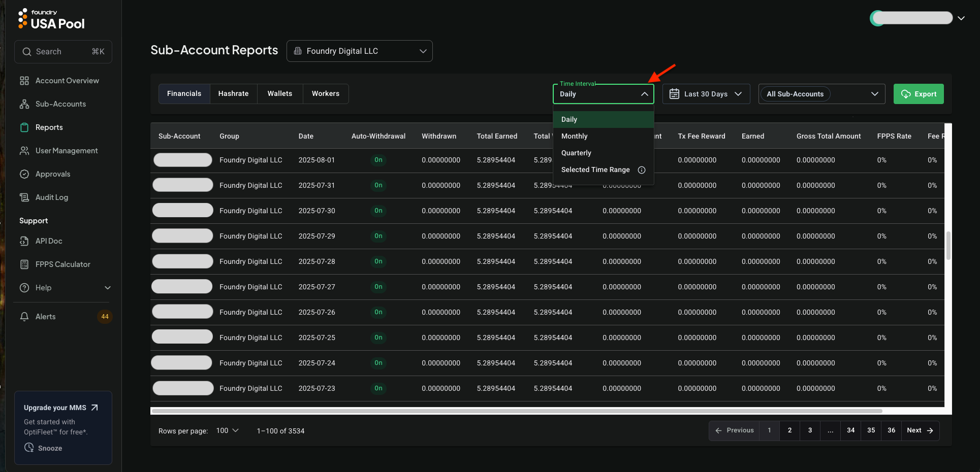Open User Management people icon
Viewport: 980px width, 472px height.
pyautogui.click(x=24, y=151)
